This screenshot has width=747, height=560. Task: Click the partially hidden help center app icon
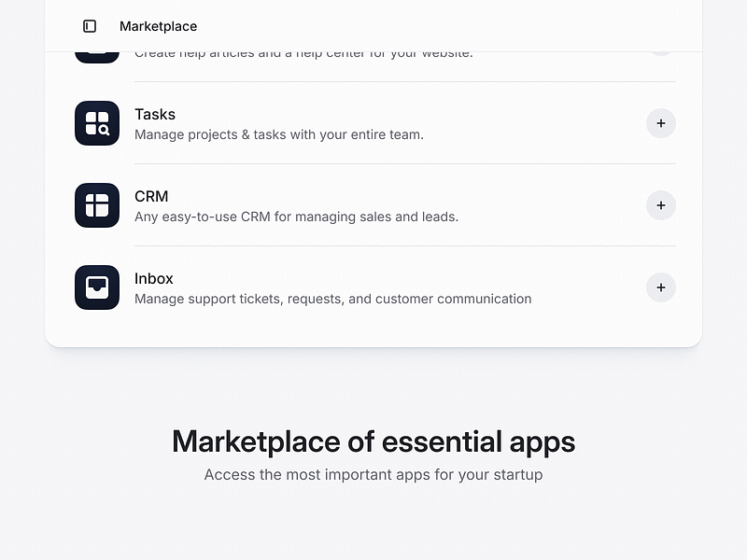point(97,58)
